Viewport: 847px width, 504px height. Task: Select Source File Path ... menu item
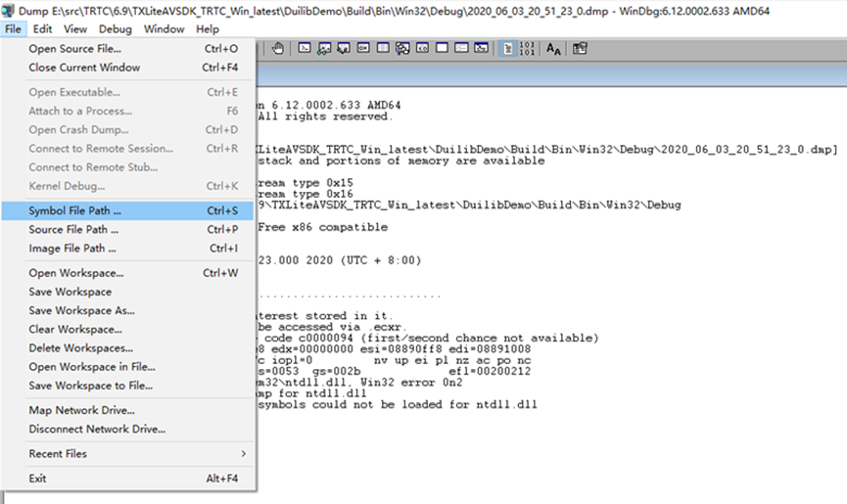[x=128, y=230]
